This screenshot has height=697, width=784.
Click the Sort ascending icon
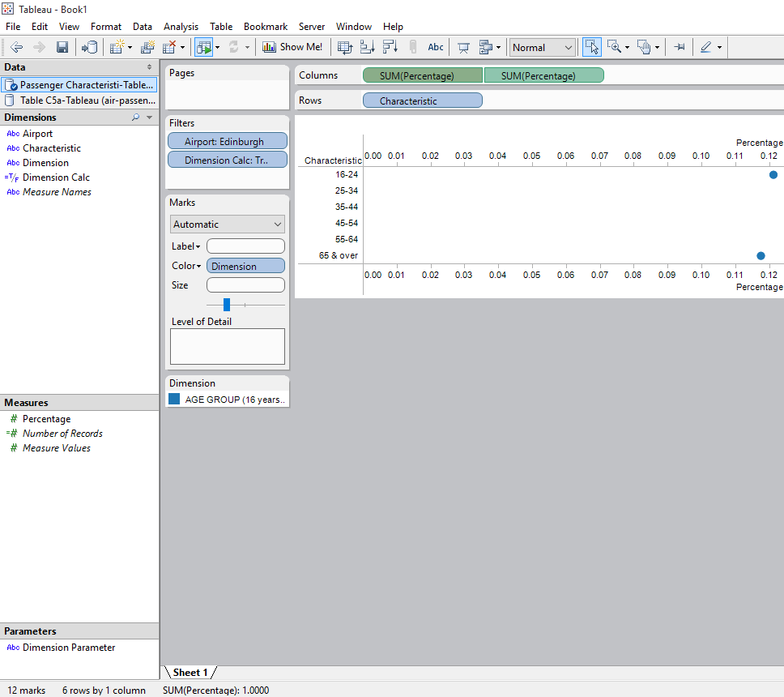tap(368, 47)
